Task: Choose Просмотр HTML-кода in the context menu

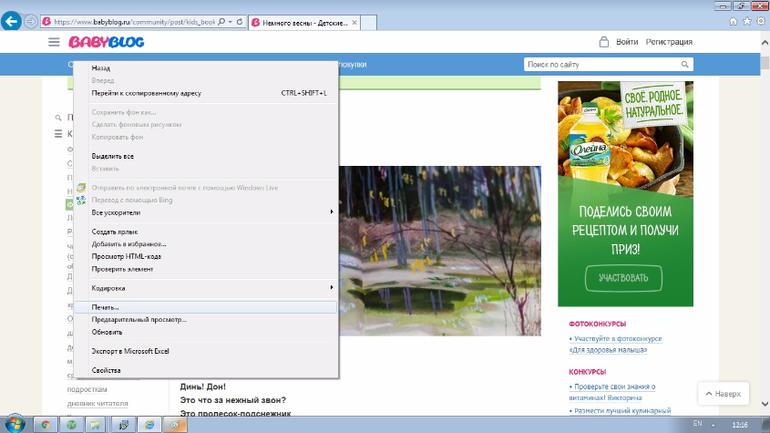Action: coord(126,256)
